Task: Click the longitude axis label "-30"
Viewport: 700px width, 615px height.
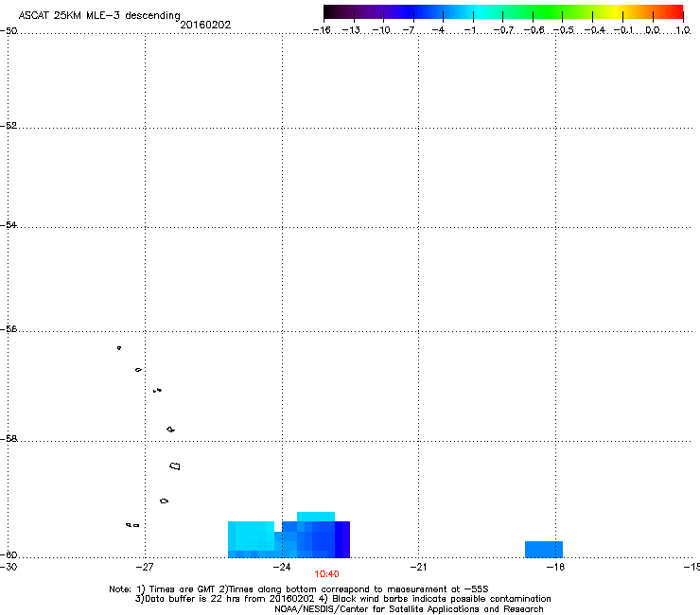Action: [x=8, y=567]
